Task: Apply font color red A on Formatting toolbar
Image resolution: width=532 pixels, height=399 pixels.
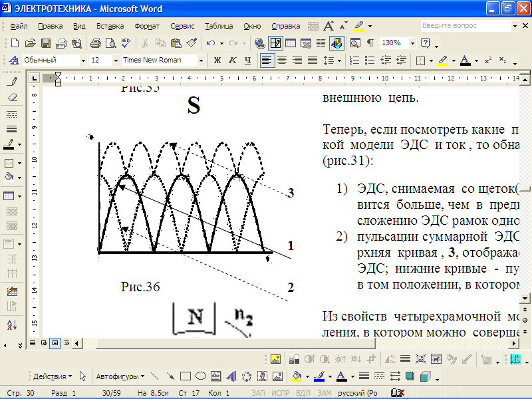Action: (x=465, y=61)
